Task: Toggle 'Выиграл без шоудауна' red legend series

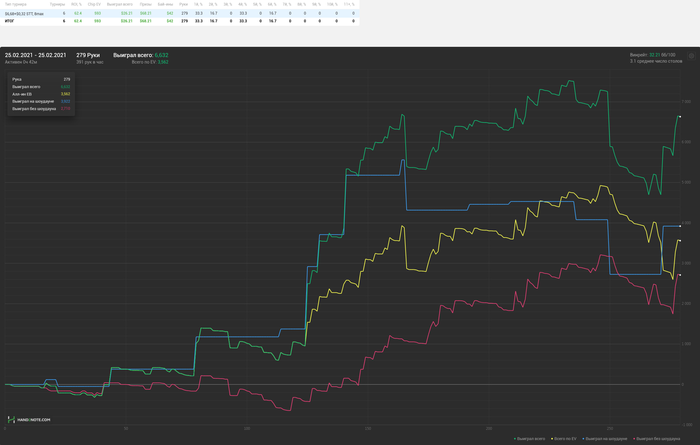Action: 657,439
